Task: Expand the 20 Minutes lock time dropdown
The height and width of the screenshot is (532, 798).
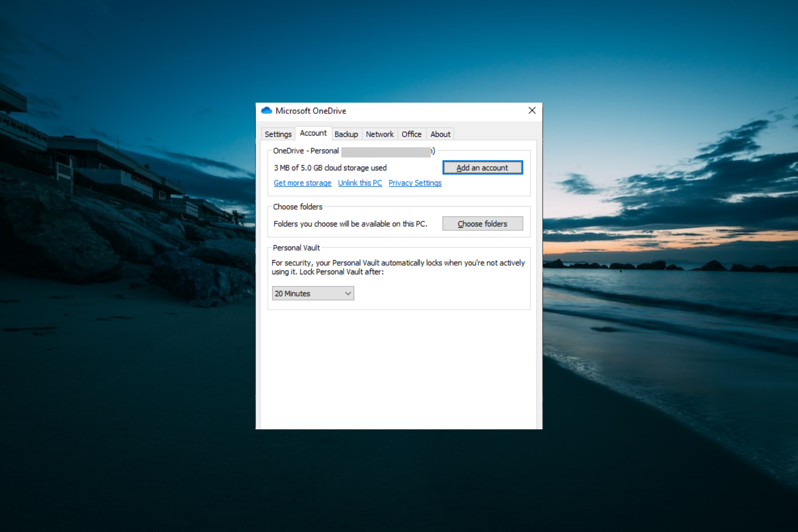Action: (313, 293)
